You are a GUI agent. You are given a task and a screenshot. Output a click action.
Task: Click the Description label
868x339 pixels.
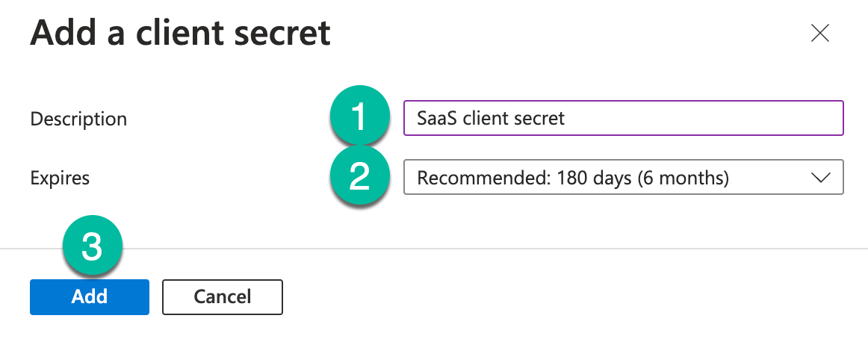click(x=78, y=119)
